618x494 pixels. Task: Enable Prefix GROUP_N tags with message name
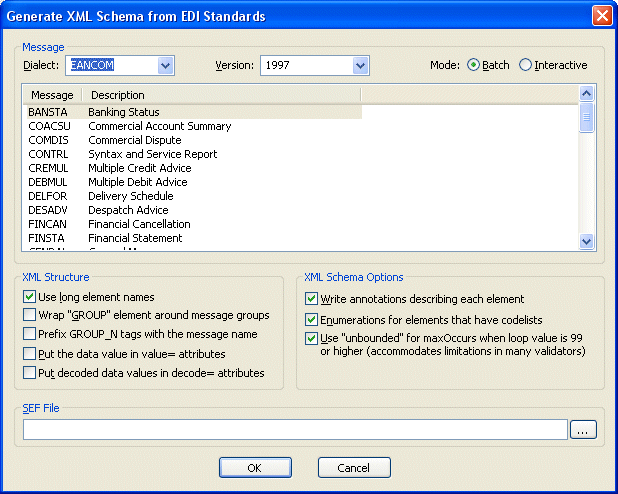click(x=30, y=334)
